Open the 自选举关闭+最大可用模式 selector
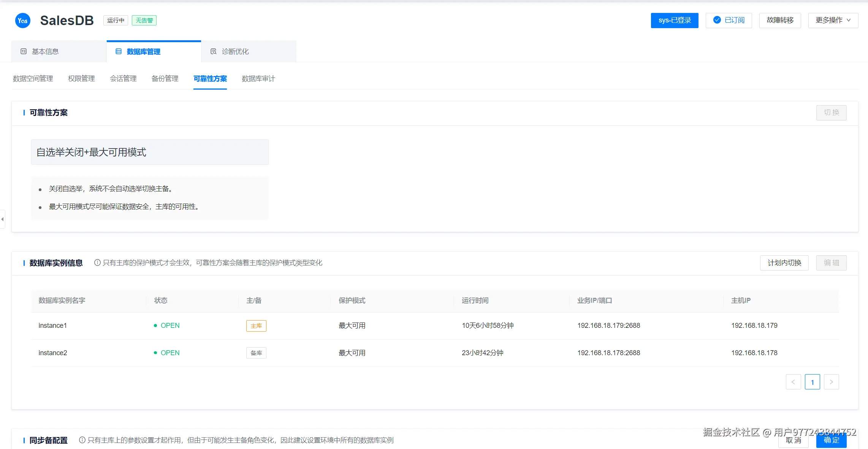This screenshot has width=868, height=449. (150, 152)
